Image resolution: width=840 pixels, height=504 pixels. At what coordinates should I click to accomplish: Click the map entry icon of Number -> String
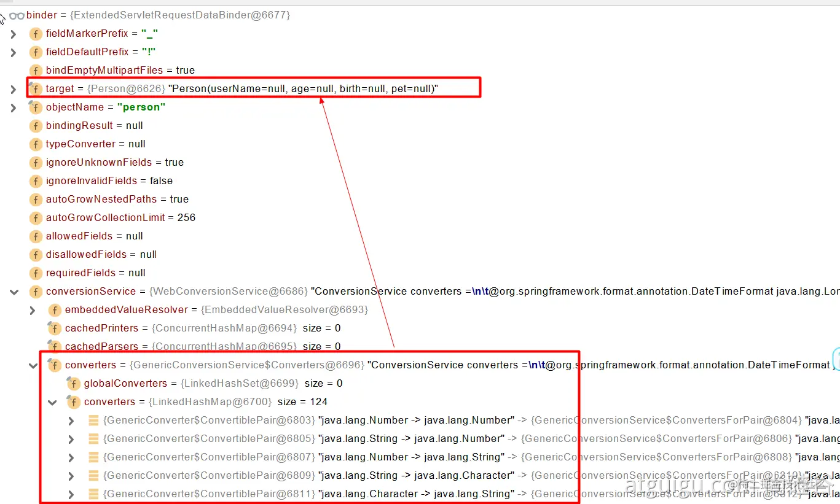pyautogui.click(x=93, y=457)
